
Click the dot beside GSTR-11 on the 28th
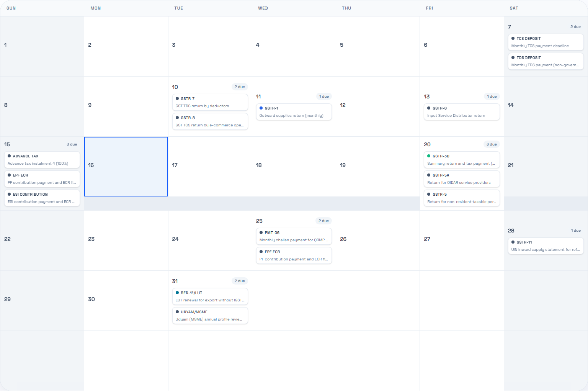tap(513, 242)
